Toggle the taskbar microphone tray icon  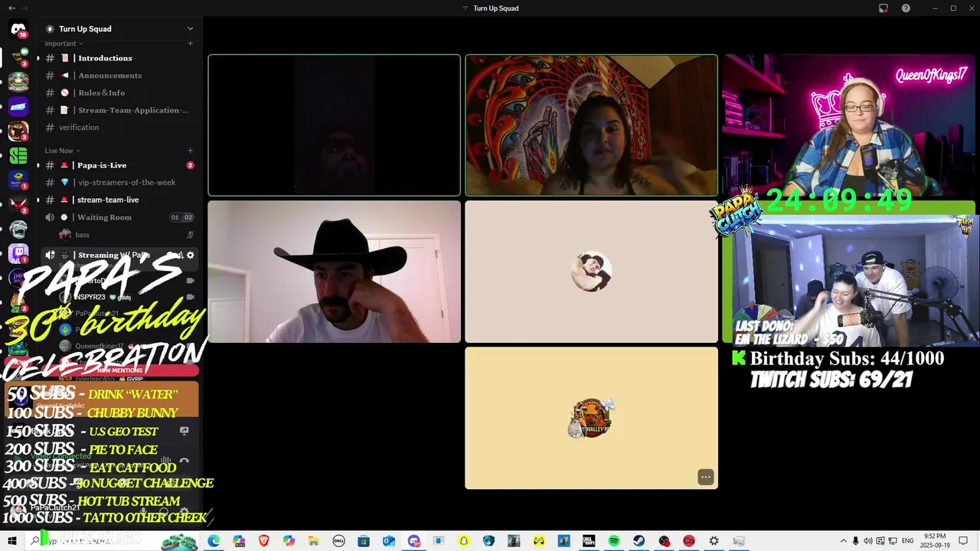(x=856, y=541)
